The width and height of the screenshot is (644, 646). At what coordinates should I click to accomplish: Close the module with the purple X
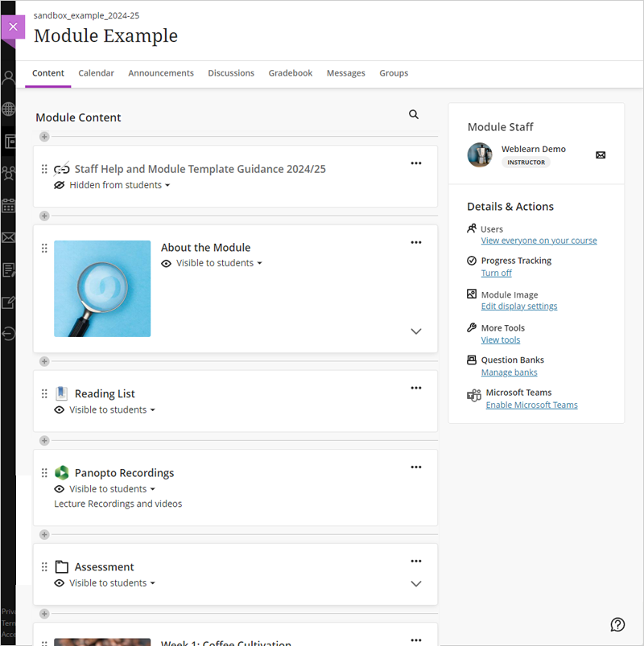pos(13,27)
